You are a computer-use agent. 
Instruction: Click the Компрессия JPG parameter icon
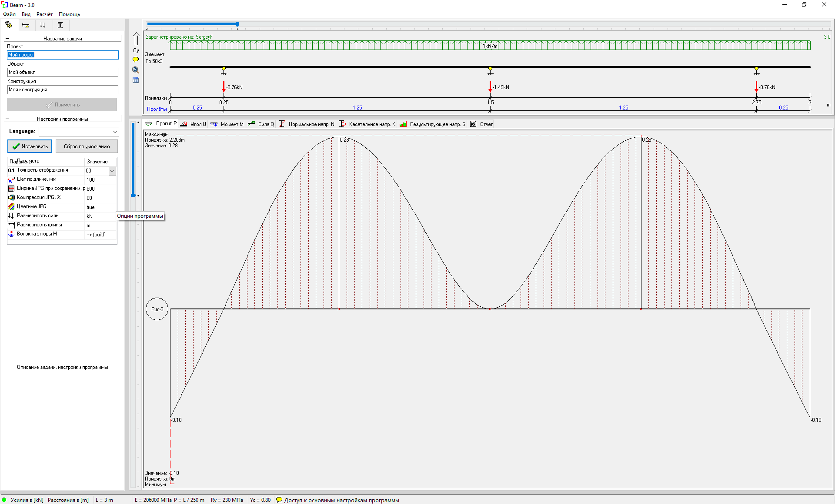click(11, 198)
